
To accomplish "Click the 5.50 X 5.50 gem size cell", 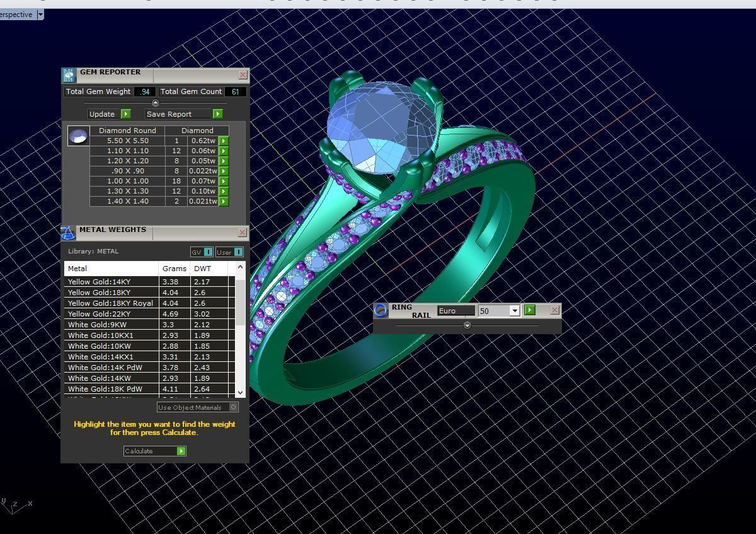I will (x=128, y=141).
